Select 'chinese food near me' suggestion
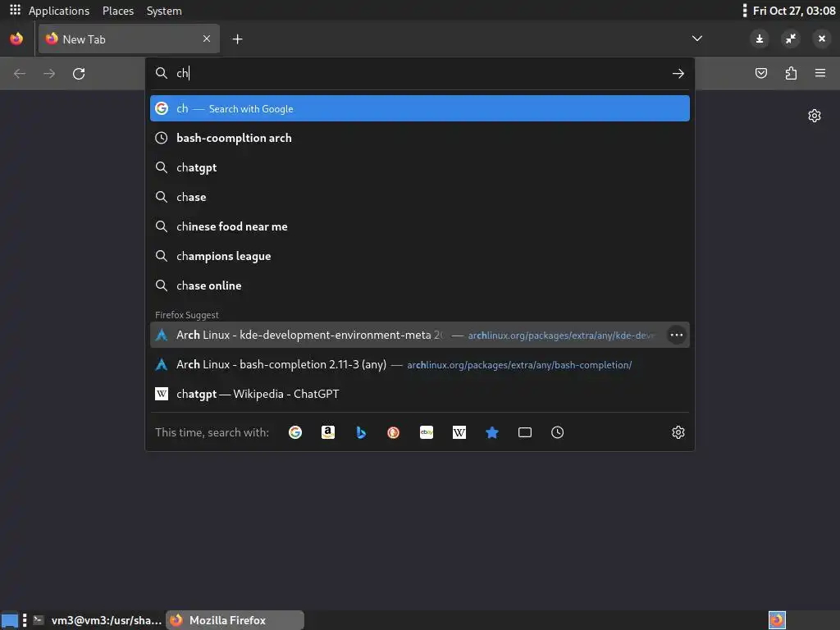 [419, 226]
